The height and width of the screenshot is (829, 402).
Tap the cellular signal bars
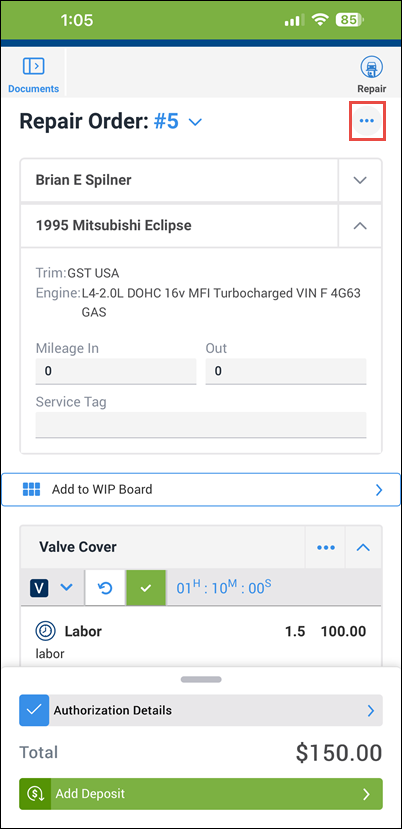click(x=294, y=21)
